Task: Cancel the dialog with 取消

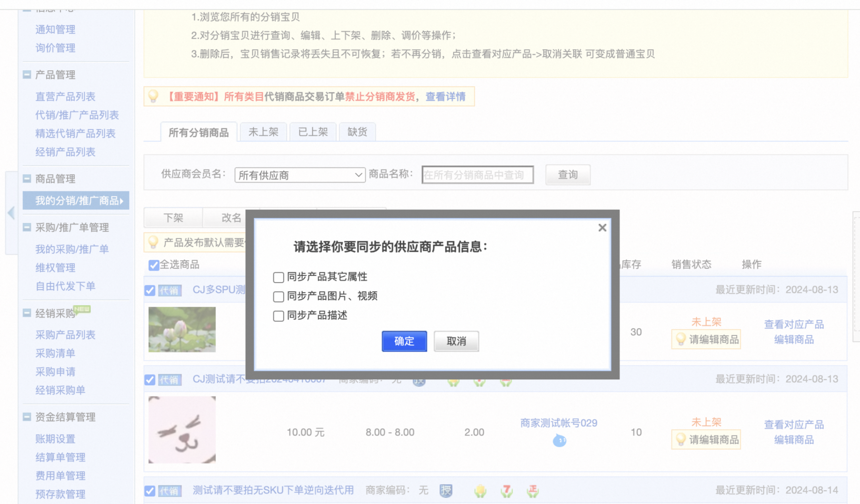Action: [456, 341]
